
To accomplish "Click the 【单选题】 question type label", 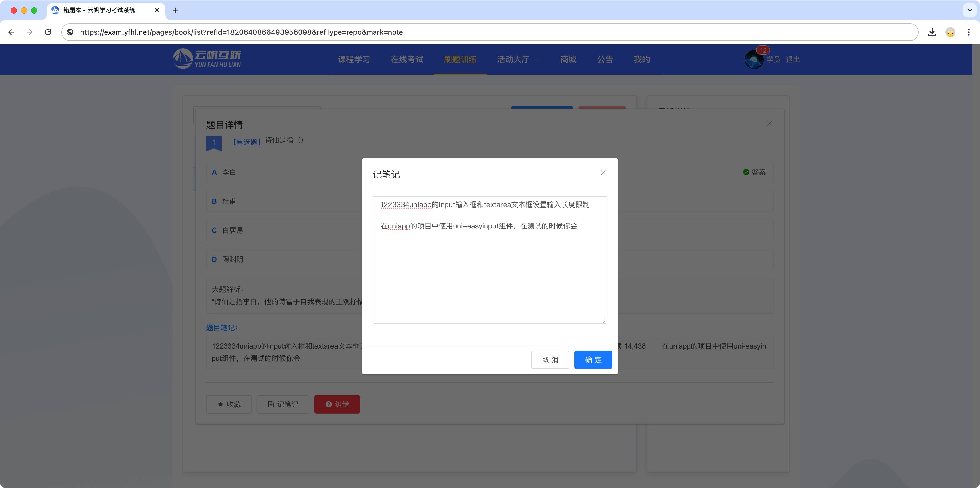I will coord(247,142).
